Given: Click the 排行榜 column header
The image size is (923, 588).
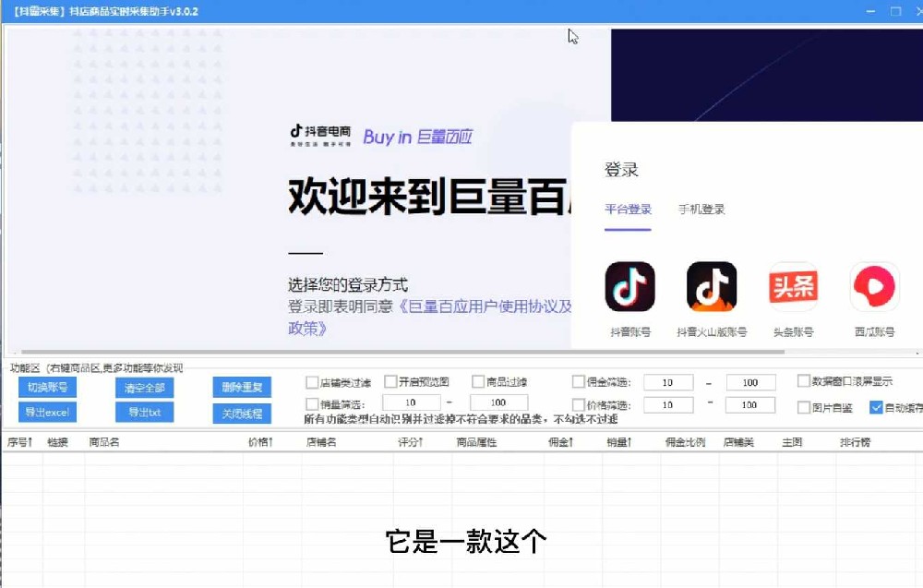Looking at the screenshot, I should [856, 442].
